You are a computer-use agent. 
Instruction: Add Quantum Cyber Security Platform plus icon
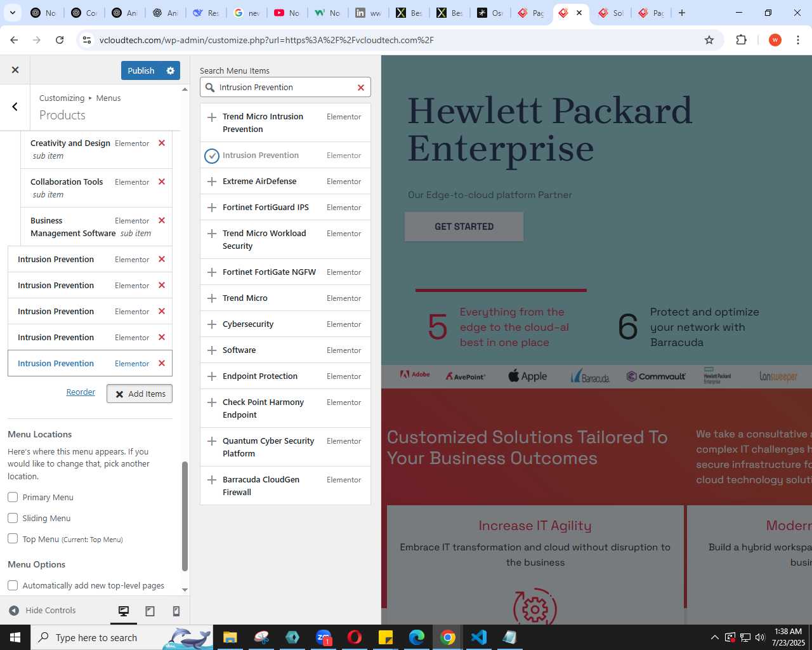[212, 441]
